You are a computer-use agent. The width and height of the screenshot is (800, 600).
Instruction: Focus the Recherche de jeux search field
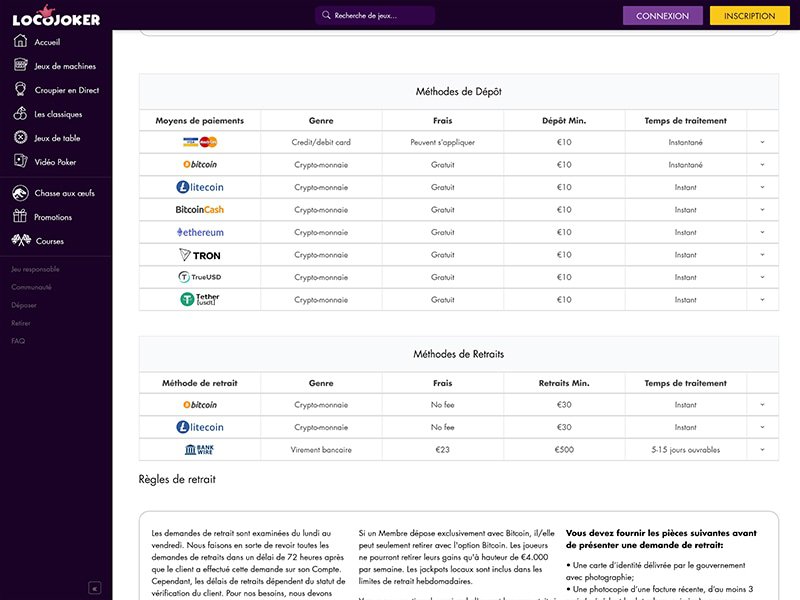tap(375, 15)
